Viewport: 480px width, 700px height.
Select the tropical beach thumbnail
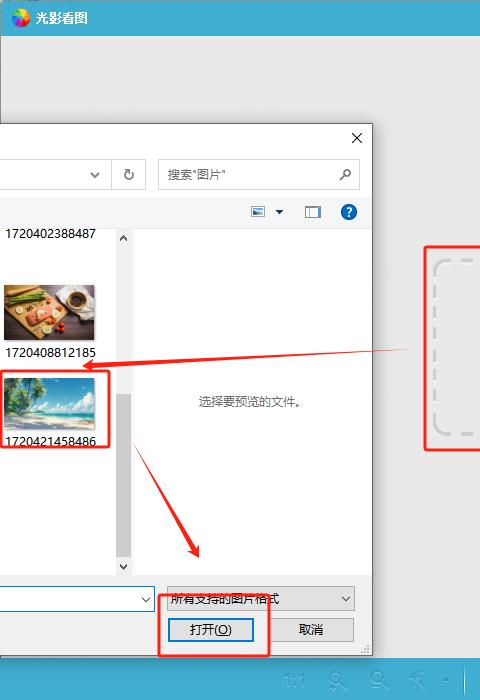49,404
